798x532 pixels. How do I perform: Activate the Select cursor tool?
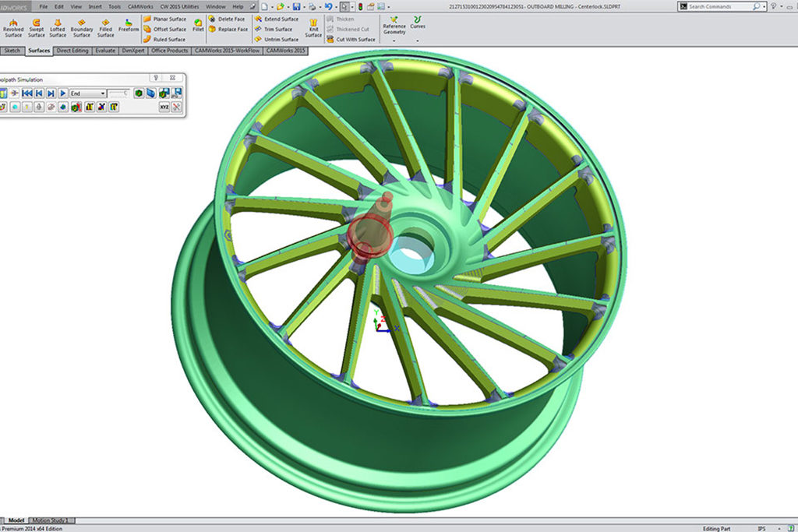point(344,6)
